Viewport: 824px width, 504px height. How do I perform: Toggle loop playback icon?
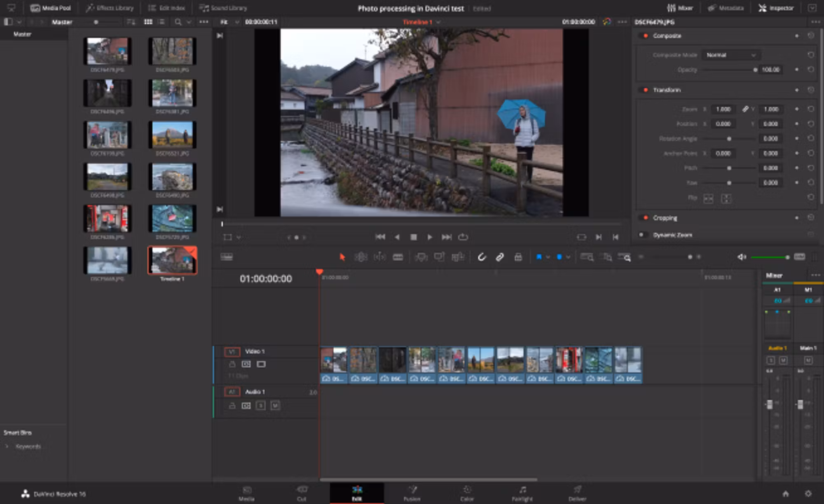coord(463,237)
